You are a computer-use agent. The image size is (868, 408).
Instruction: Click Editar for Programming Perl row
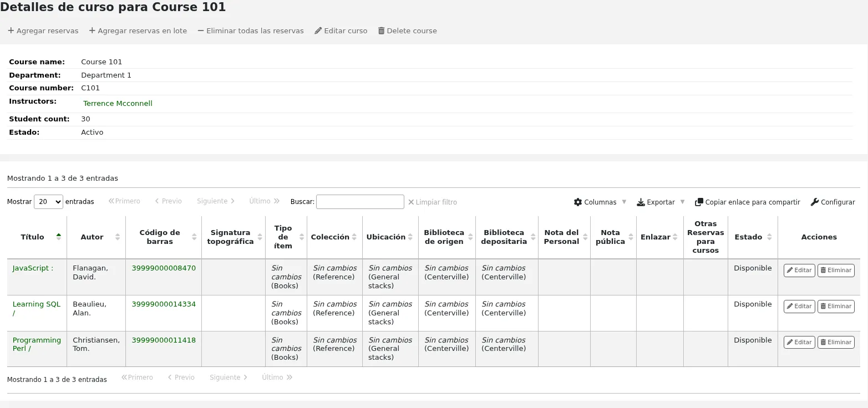click(x=799, y=343)
